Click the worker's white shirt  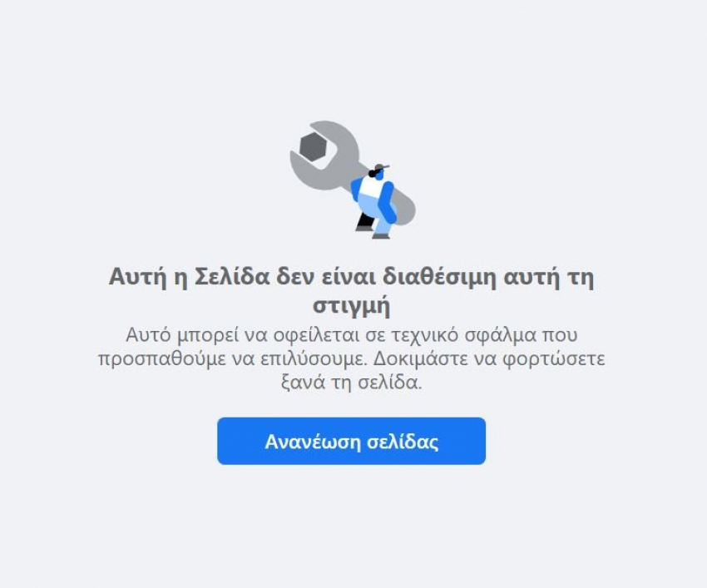372,186
